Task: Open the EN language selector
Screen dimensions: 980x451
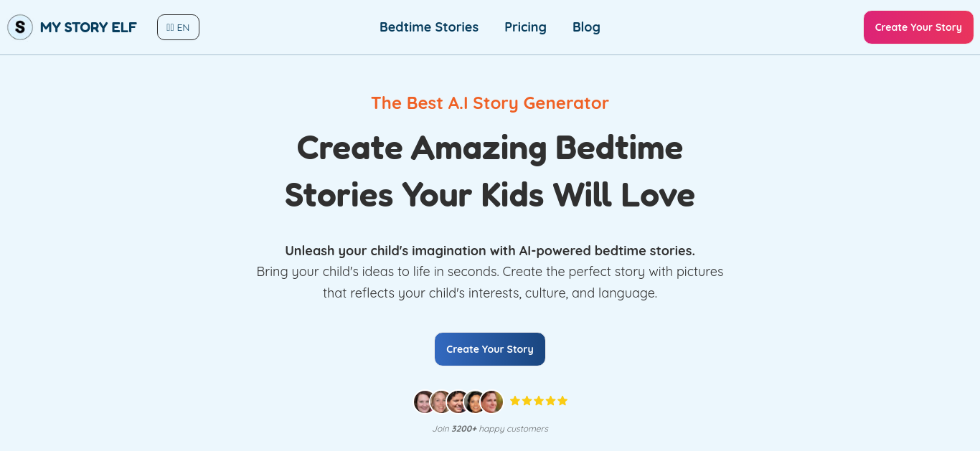Action: [x=178, y=27]
